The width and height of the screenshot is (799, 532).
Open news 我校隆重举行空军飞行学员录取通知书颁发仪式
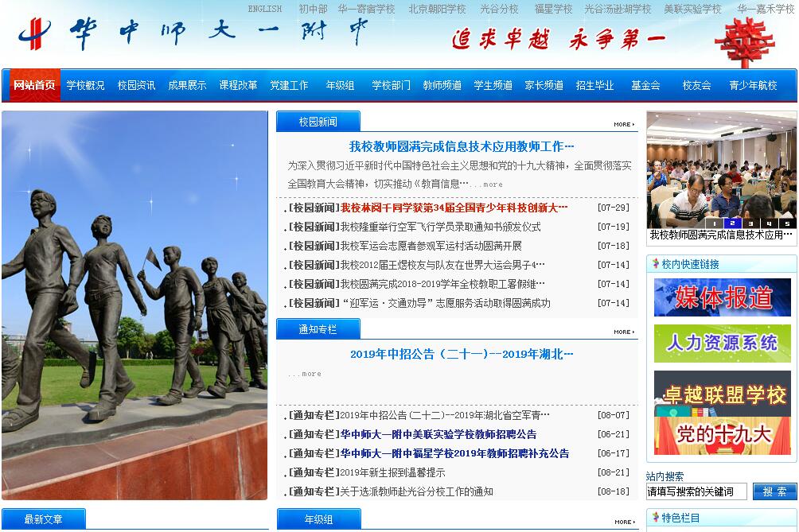click(440, 227)
